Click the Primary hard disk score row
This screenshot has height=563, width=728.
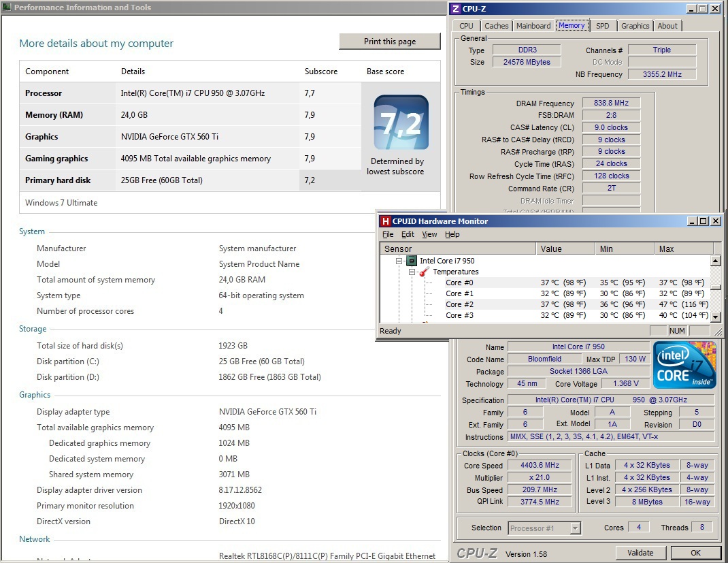[x=191, y=180]
